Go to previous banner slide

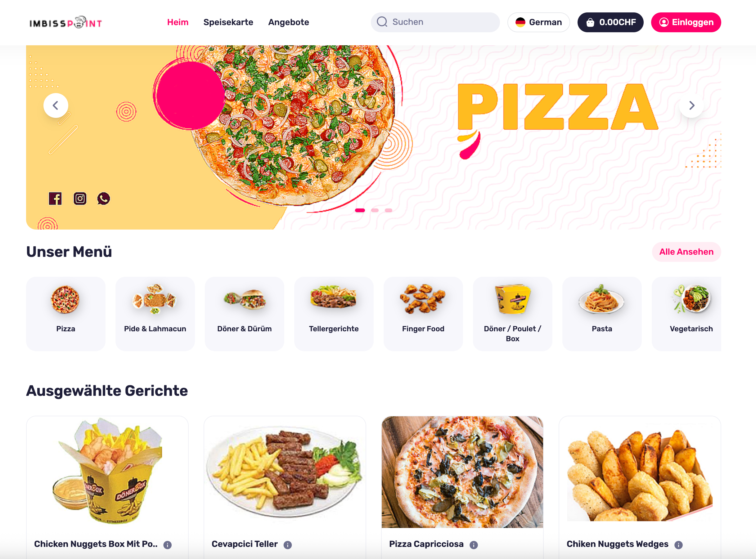click(56, 105)
